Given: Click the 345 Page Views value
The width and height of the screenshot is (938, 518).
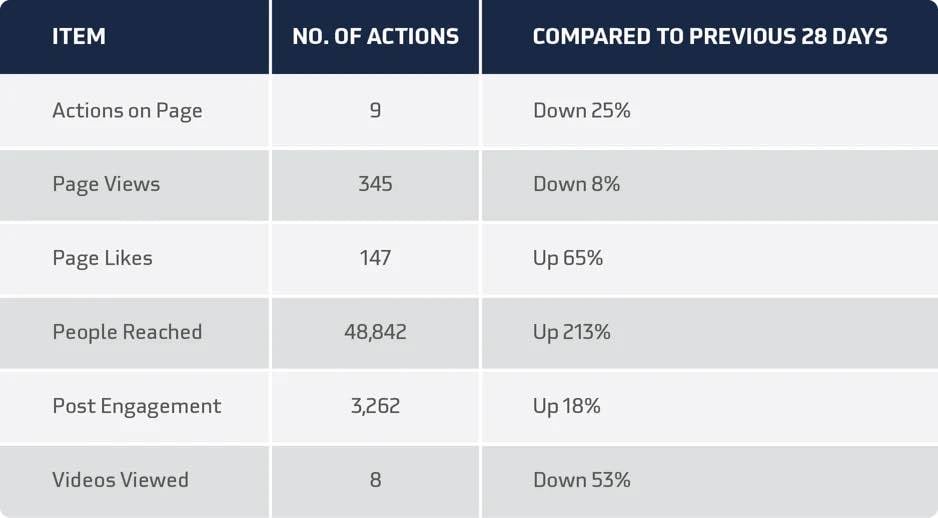Looking at the screenshot, I should click(375, 184).
